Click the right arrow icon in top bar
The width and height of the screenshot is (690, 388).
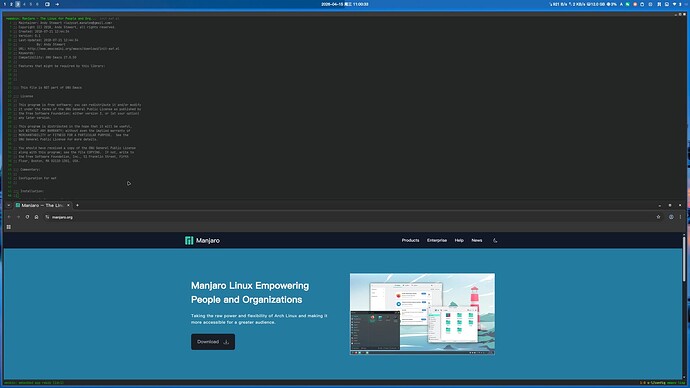tap(57, 4)
